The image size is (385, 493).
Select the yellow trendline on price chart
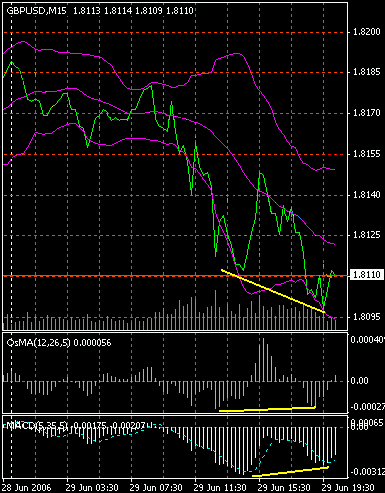[273, 291]
